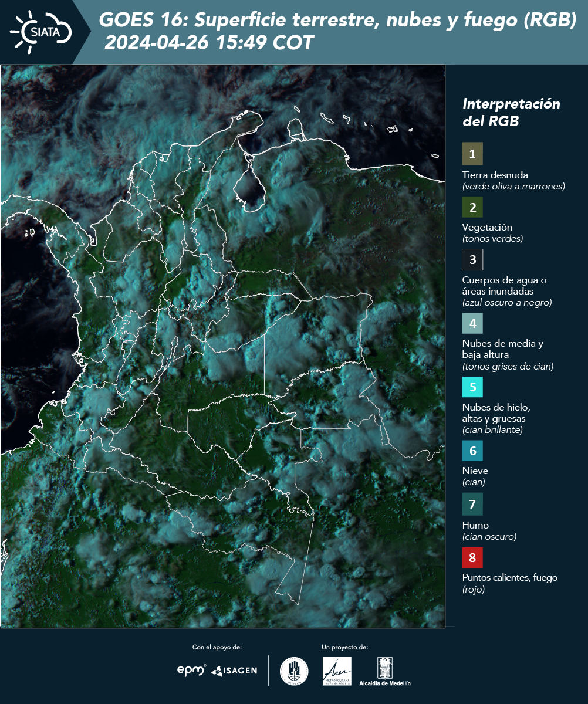
Task: Click the "Nubes de hielo, altas y gruesas" label
Action: click(496, 413)
